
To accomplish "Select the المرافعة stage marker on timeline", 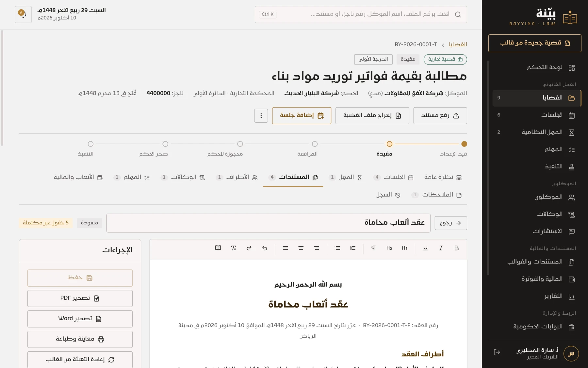I will point(315,144).
